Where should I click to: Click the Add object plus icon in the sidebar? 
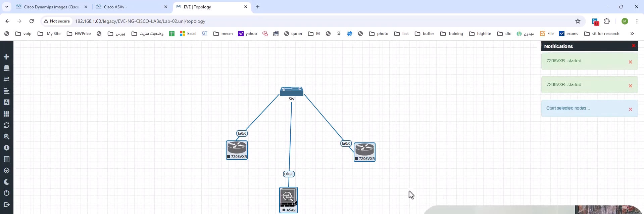(6, 57)
